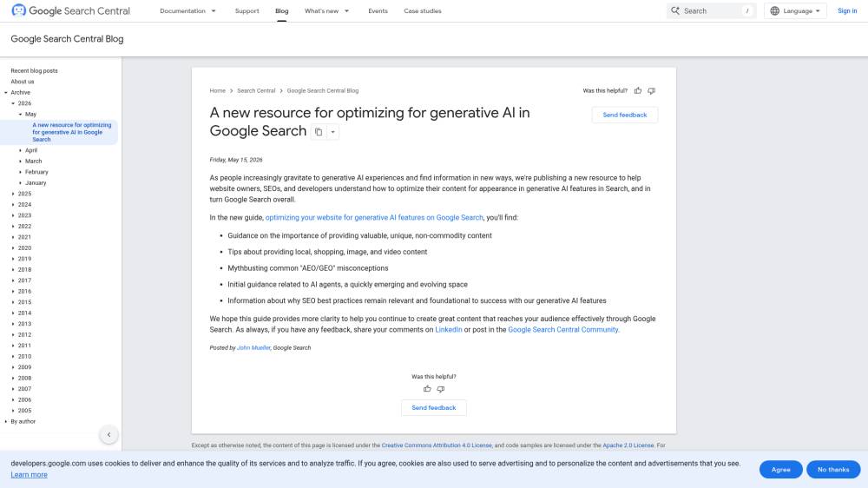Image resolution: width=868 pixels, height=488 pixels.
Task: Open the Documentation dropdown menu
Action: (x=187, y=10)
